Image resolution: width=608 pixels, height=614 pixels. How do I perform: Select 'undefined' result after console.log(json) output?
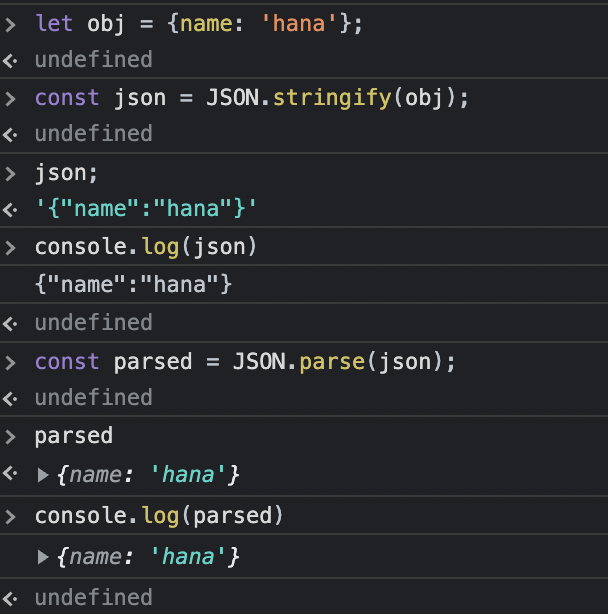[x=94, y=323]
